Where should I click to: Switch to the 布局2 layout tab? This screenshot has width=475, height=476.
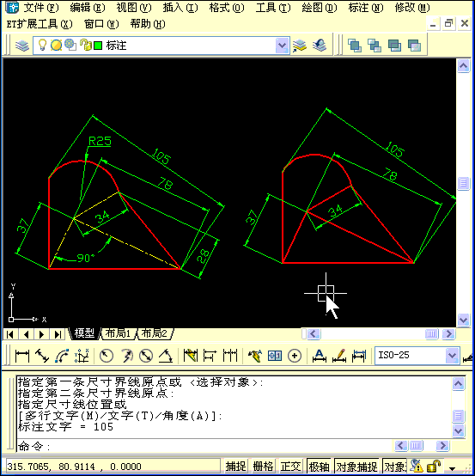pyautogui.click(x=155, y=333)
